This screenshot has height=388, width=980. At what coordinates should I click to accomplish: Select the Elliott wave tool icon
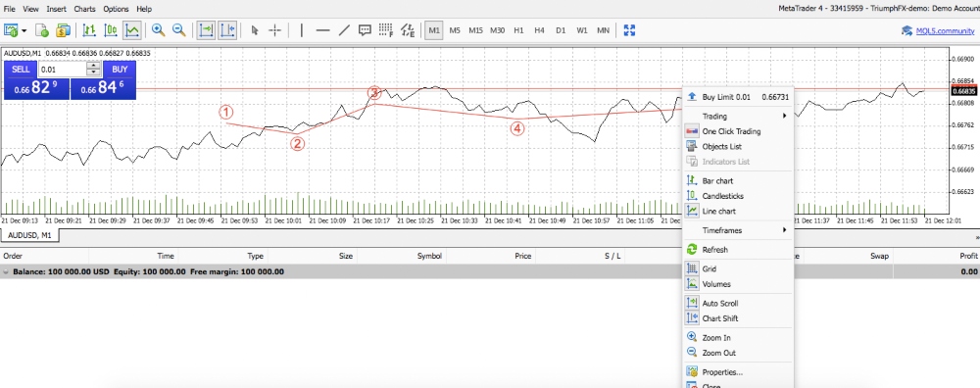click(x=408, y=30)
